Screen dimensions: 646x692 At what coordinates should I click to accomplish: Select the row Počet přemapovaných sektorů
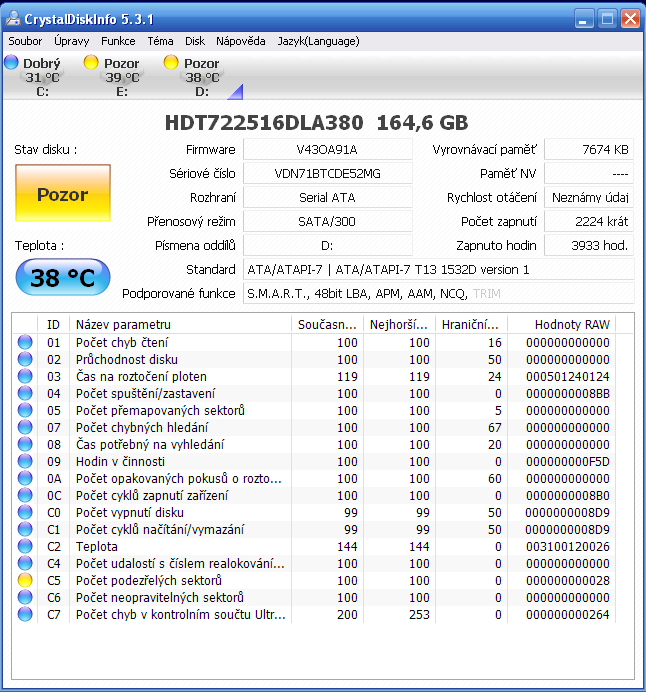314,410
